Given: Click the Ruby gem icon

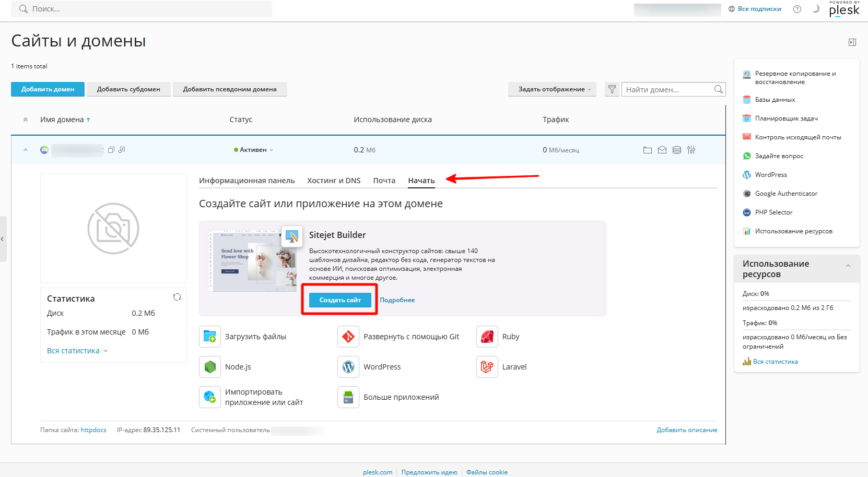Looking at the screenshot, I should tap(487, 337).
